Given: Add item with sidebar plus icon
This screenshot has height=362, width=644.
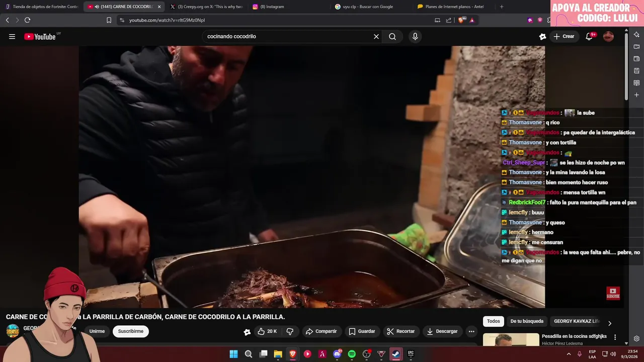Looking at the screenshot, I should point(636,95).
